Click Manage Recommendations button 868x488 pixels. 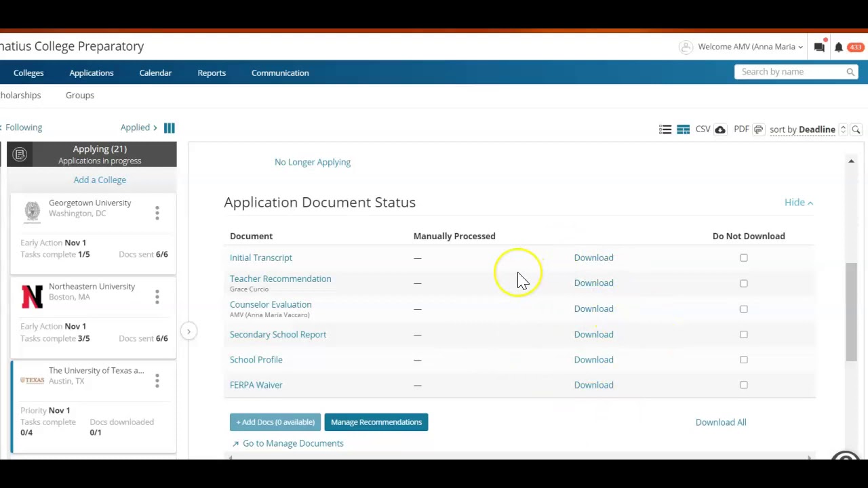coord(376,422)
